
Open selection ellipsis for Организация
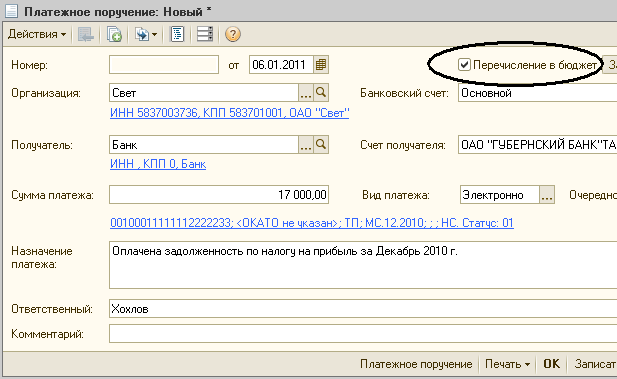click(x=306, y=93)
